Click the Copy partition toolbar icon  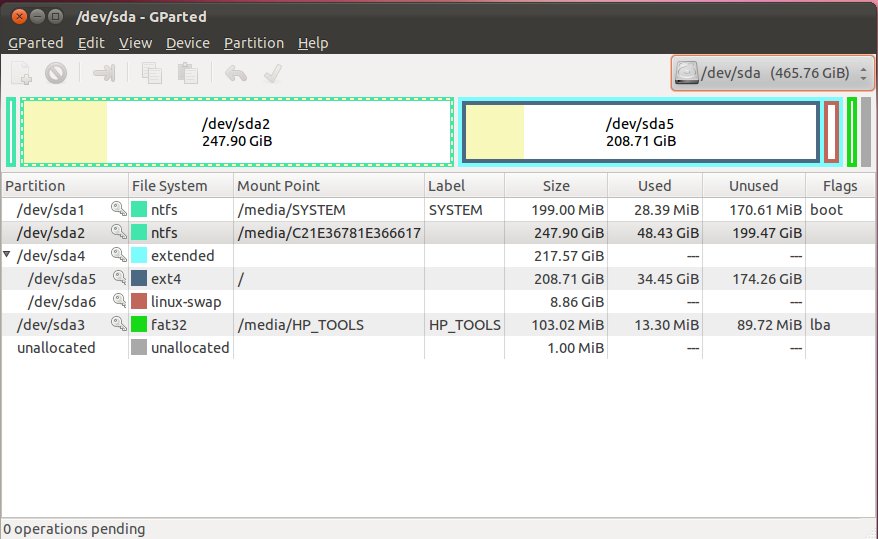click(x=152, y=73)
